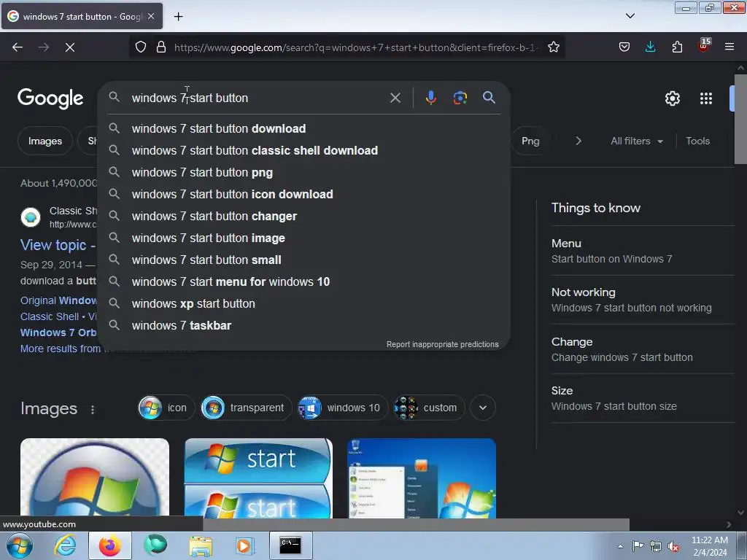The image size is (747, 560).
Task: Show more filter chips with right arrow
Action: [x=578, y=141]
